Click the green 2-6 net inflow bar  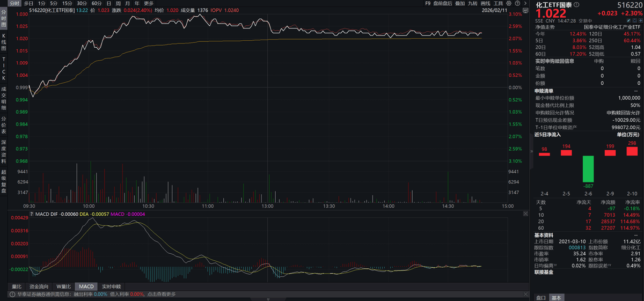tap(589, 168)
